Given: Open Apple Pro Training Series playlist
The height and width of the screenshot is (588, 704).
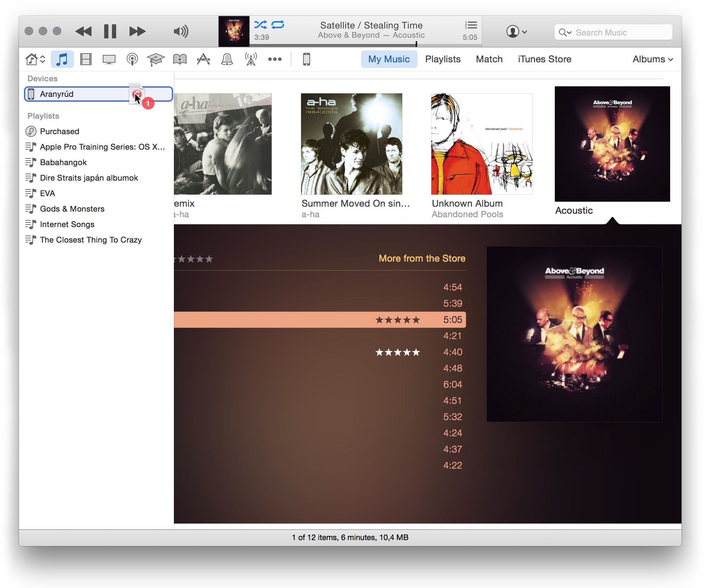Looking at the screenshot, I should [96, 147].
